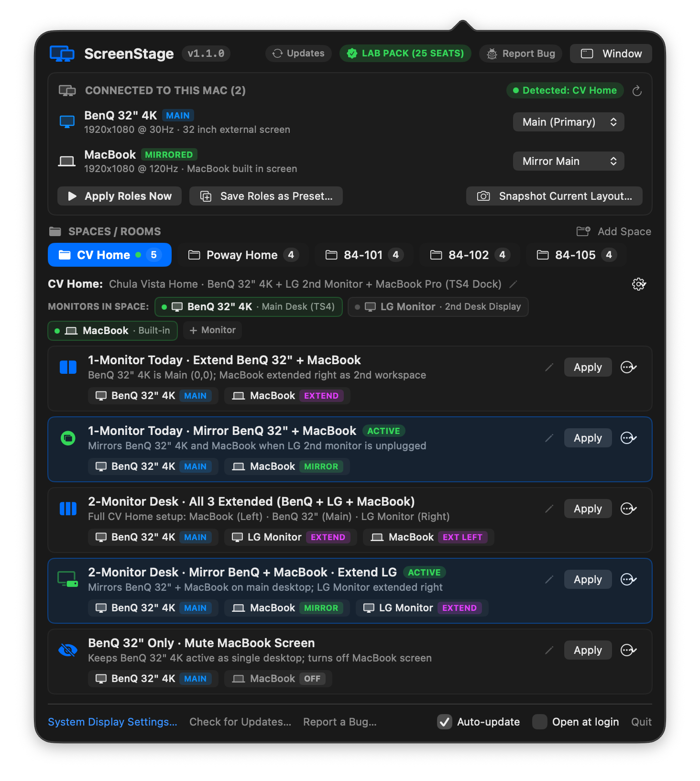Add a new space with Add Space
The height and width of the screenshot is (781, 700).
[613, 231]
